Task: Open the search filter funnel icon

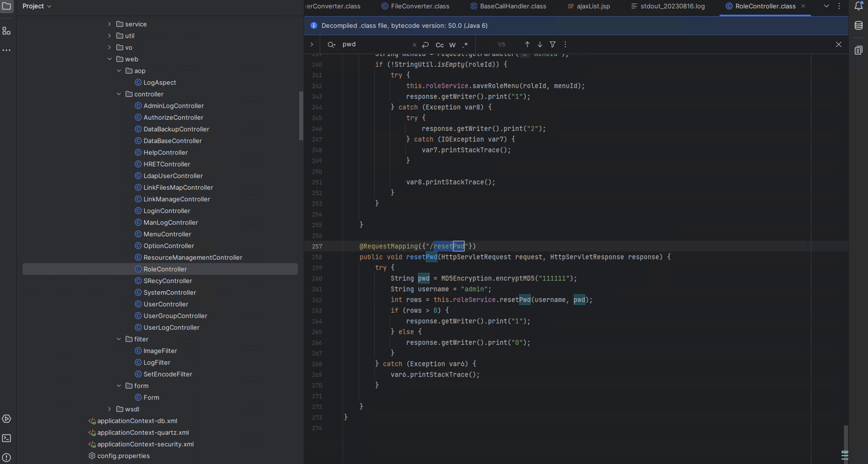Action: click(553, 44)
